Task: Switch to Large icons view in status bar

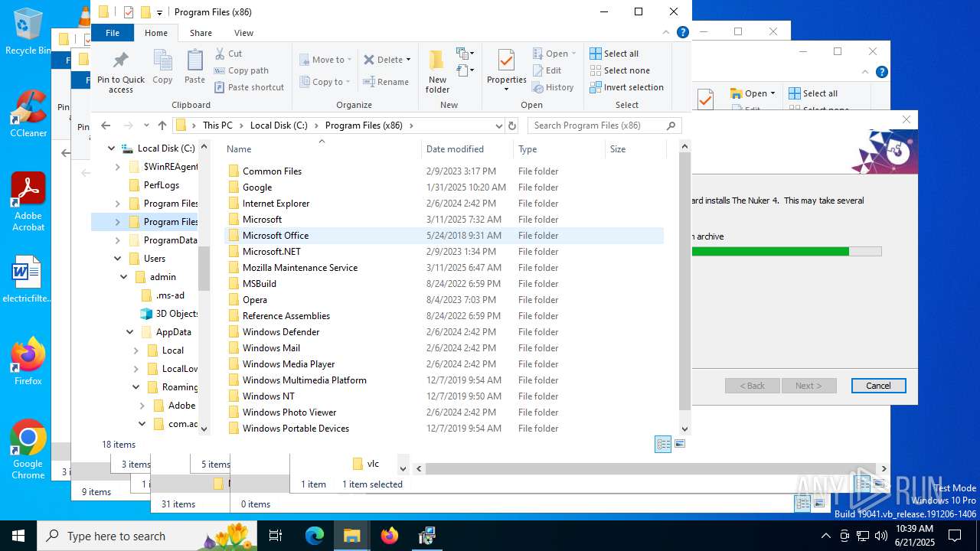Action: [x=680, y=444]
